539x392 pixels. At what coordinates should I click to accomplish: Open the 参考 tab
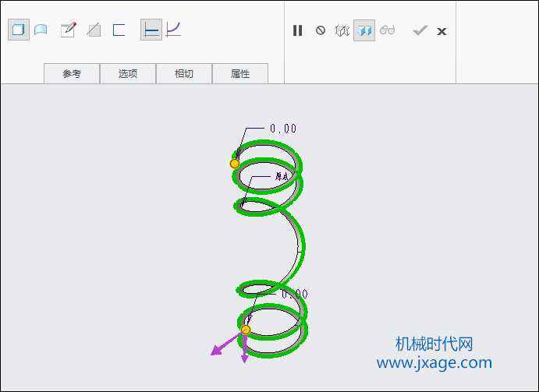(72, 73)
